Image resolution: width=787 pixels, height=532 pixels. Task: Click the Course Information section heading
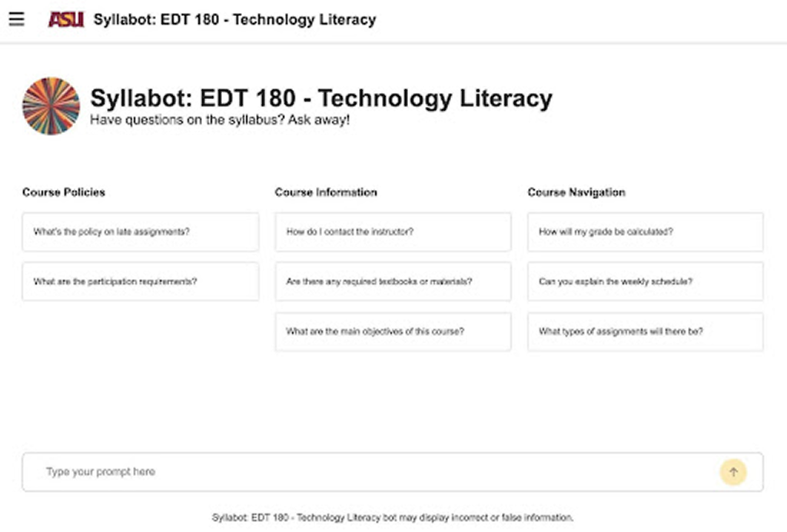[326, 192]
